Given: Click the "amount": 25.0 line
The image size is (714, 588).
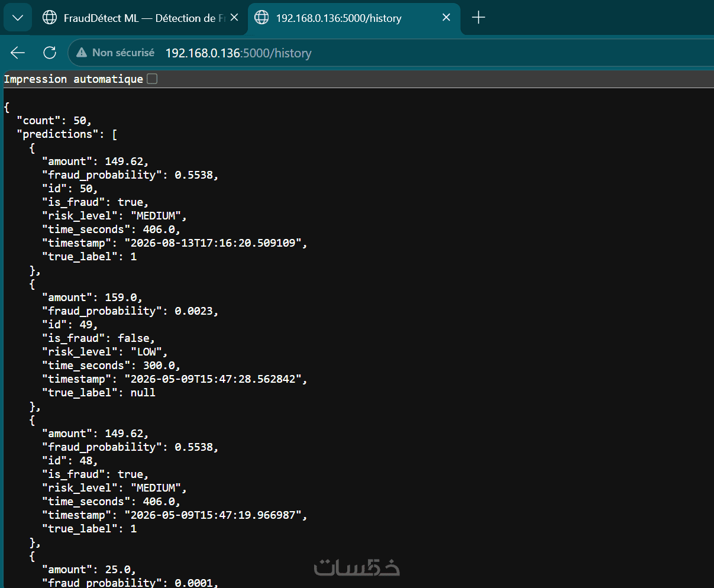Looking at the screenshot, I should coord(89,569).
